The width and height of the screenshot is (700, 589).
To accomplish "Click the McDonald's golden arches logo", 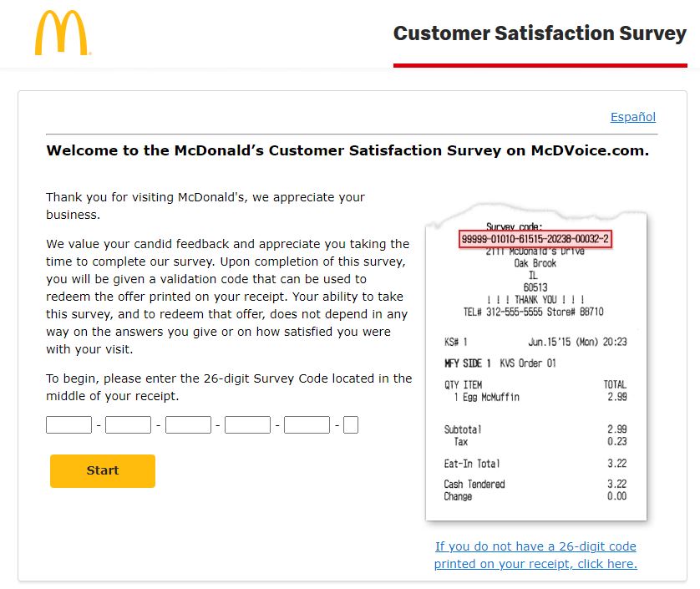I will click(x=63, y=33).
